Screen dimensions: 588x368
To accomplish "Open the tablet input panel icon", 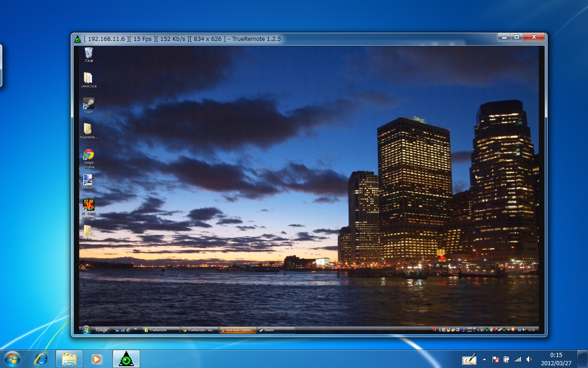I will tap(469, 359).
